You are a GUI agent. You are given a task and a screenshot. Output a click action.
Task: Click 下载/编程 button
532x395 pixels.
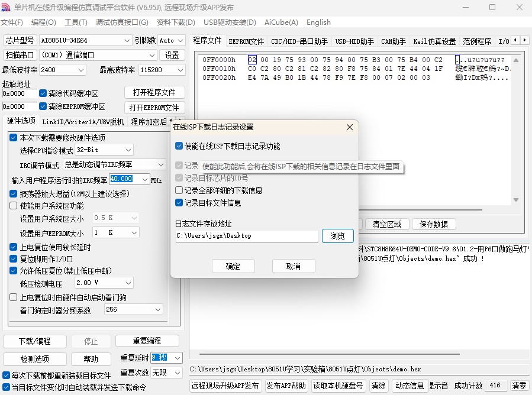pos(34,341)
